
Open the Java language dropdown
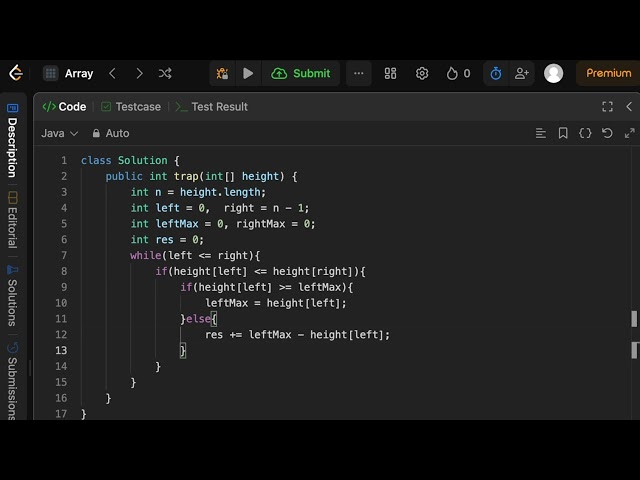click(x=60, y=133)
